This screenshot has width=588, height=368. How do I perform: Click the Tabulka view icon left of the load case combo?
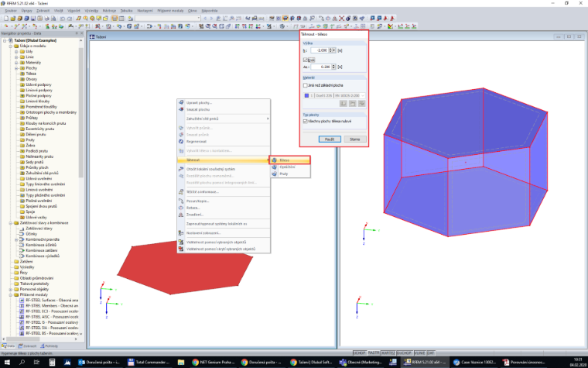121,18
